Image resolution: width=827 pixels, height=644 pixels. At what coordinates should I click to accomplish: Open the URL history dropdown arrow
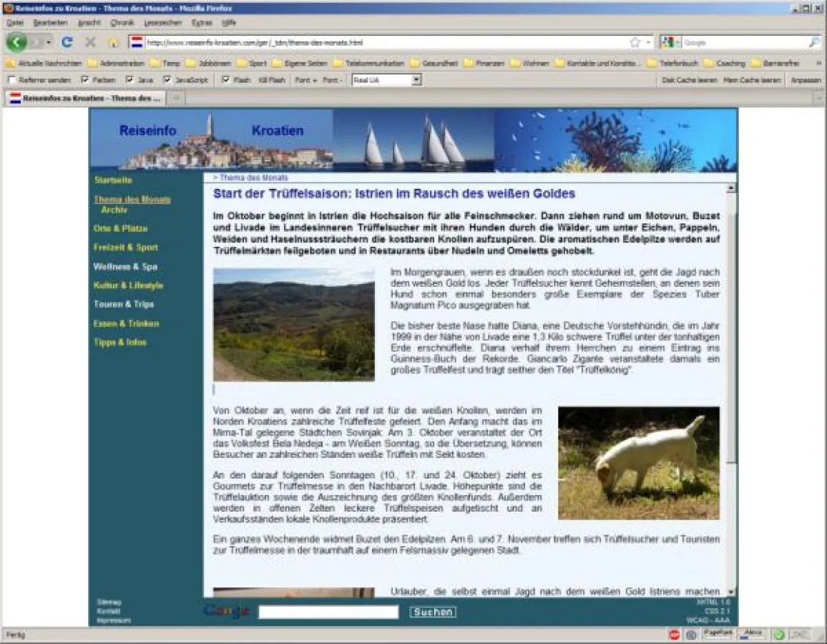coord(648,42)
